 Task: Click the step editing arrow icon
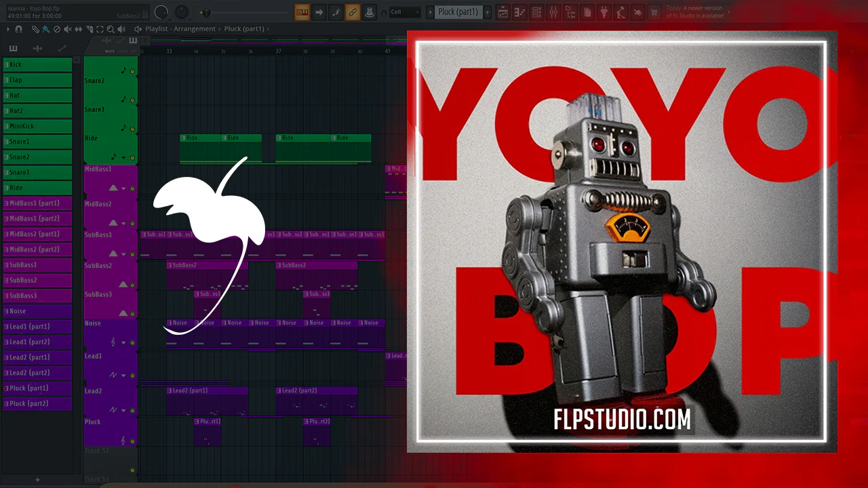pyautogui.click(x=319, y=12)
